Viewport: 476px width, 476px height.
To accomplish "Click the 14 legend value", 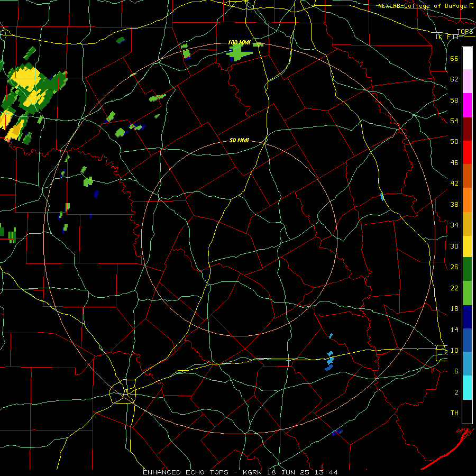I will pos(454,329).
